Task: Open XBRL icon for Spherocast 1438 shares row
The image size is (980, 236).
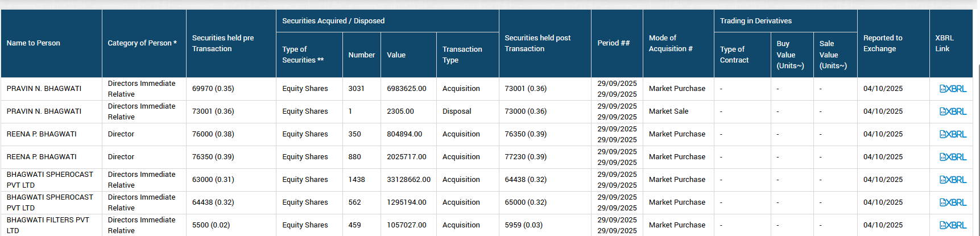Action: coord(953,180)
